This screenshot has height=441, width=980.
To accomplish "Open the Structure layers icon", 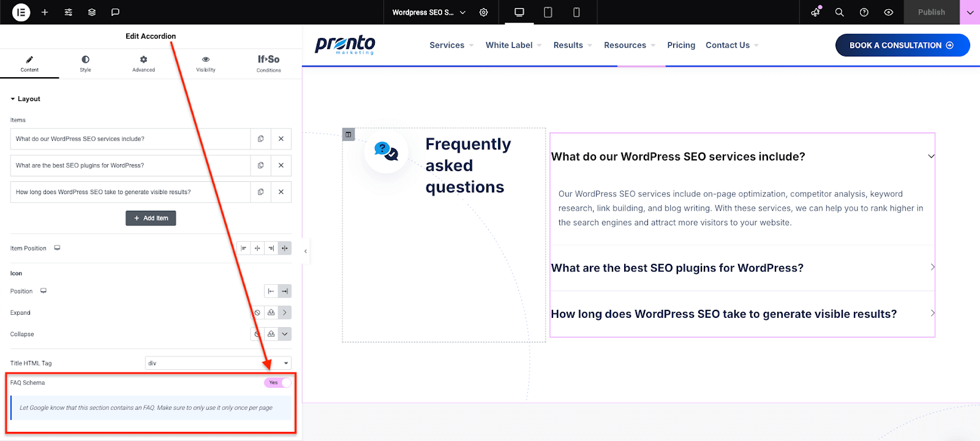I will pos(92,12).
